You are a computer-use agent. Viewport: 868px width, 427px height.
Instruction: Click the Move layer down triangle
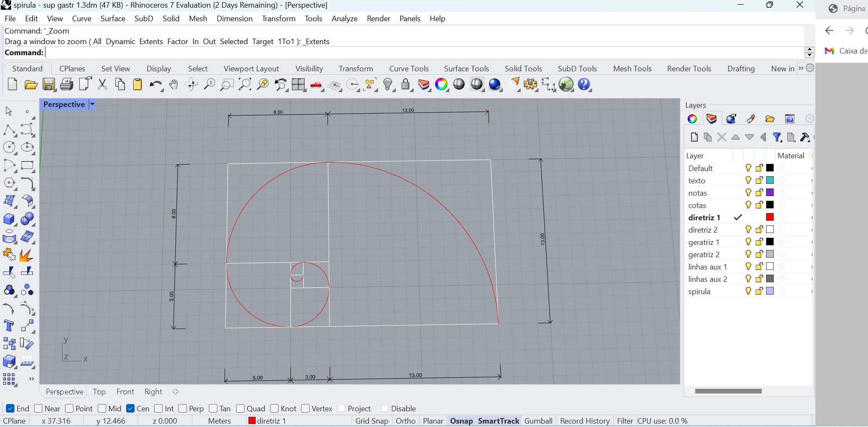[x=750, y=137]
